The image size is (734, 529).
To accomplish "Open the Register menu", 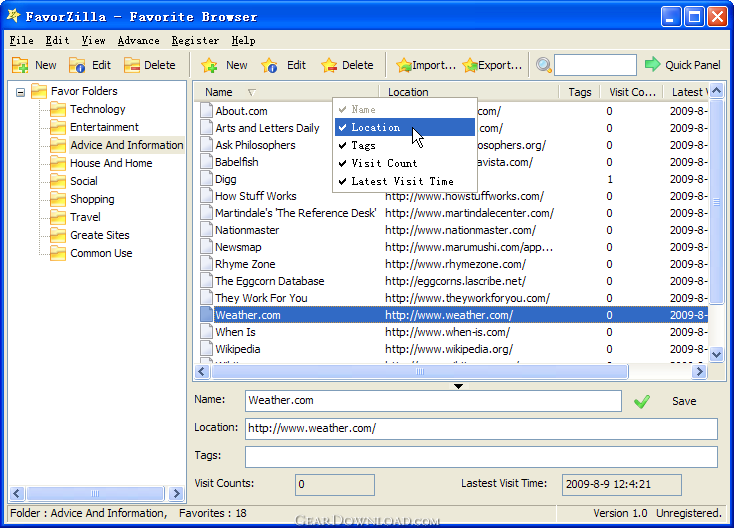I will 195,41.
